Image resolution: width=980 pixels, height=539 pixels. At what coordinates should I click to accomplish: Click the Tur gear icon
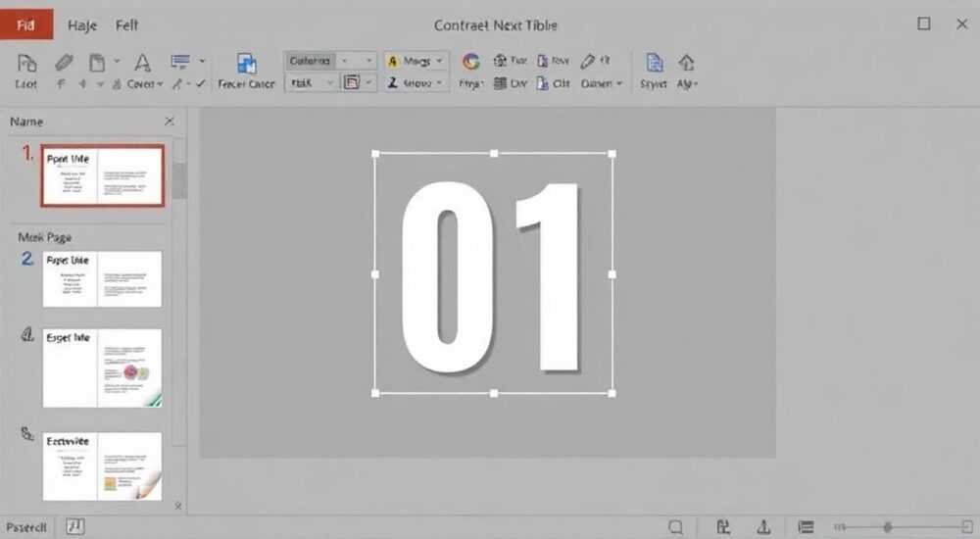[x=500, y=61]
